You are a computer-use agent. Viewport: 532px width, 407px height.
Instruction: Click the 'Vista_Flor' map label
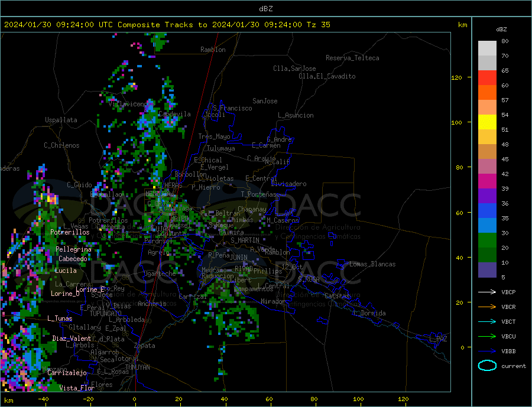click(x=77, y=388)
